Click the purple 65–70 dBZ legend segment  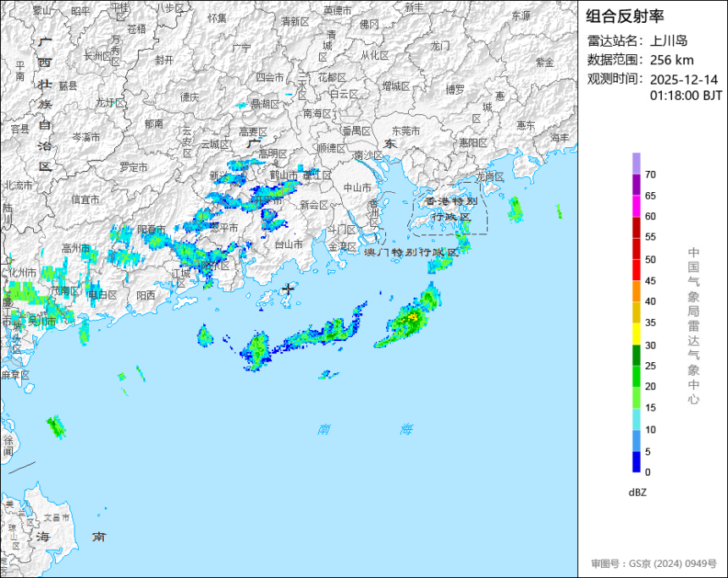click(636, 184)
